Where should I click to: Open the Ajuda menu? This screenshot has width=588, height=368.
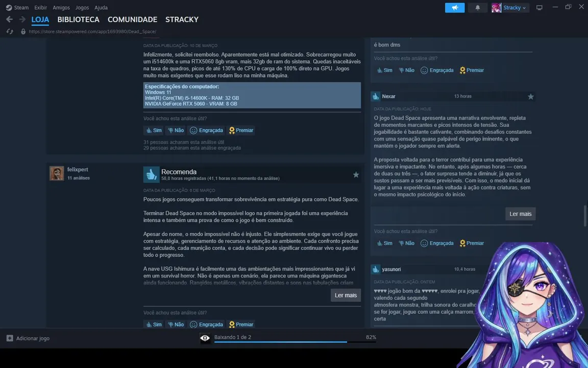pos(101,8)
